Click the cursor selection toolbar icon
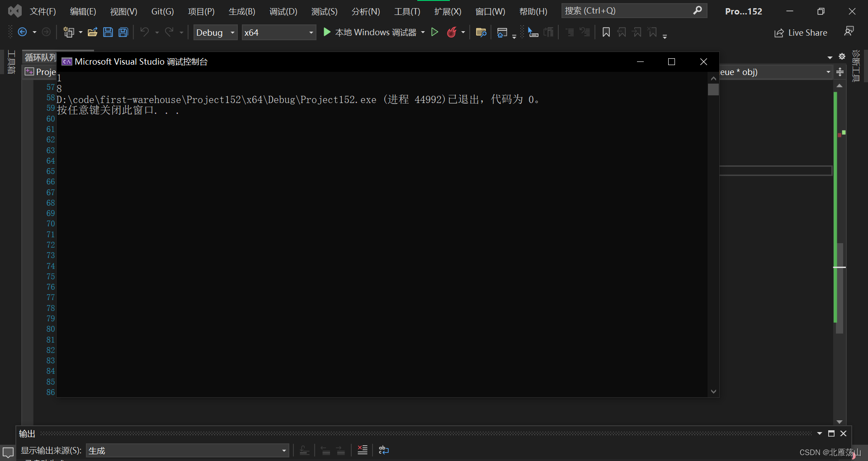Image resolution: width=868 pixels, height=461 pixels. (x=533, y=32)
